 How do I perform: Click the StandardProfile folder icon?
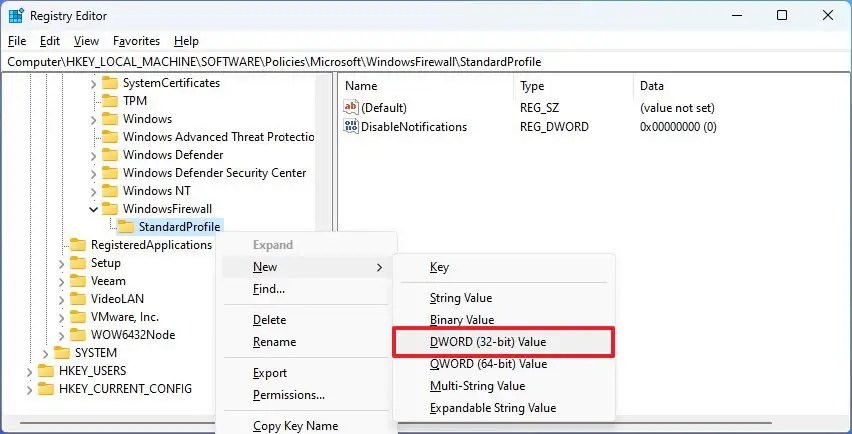coord(126,227)
